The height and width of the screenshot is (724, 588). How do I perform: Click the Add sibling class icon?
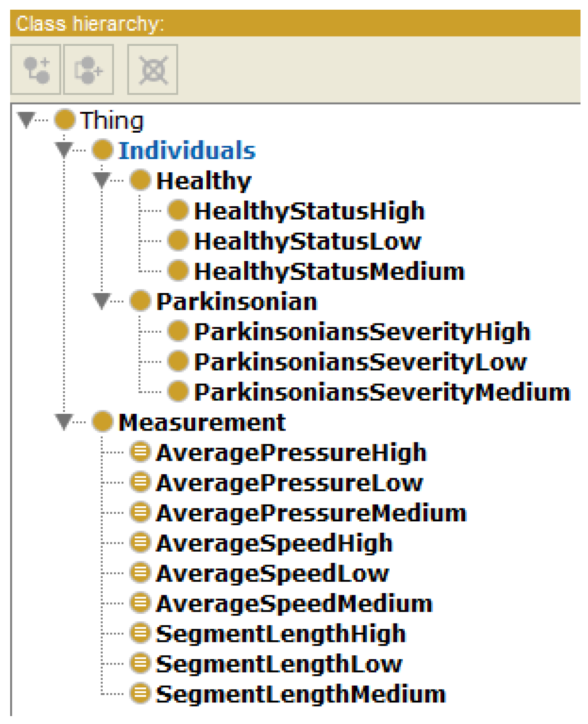(89, 70)
